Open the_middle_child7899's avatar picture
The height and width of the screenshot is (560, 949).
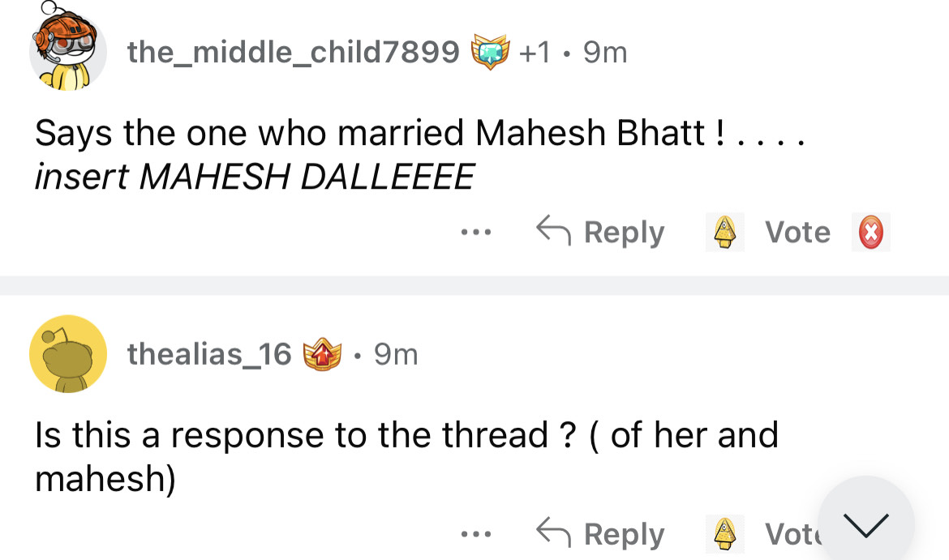tap(67, 50)
